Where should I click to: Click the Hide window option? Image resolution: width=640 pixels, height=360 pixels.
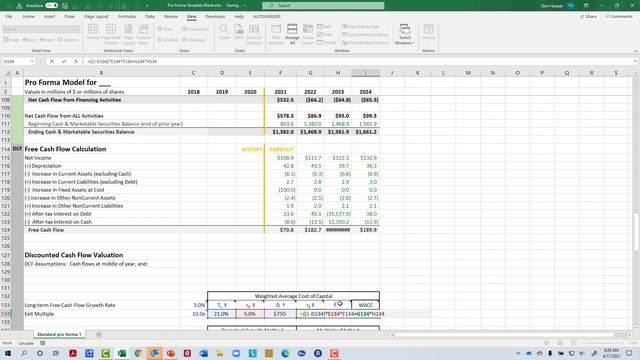pos(325,35)
